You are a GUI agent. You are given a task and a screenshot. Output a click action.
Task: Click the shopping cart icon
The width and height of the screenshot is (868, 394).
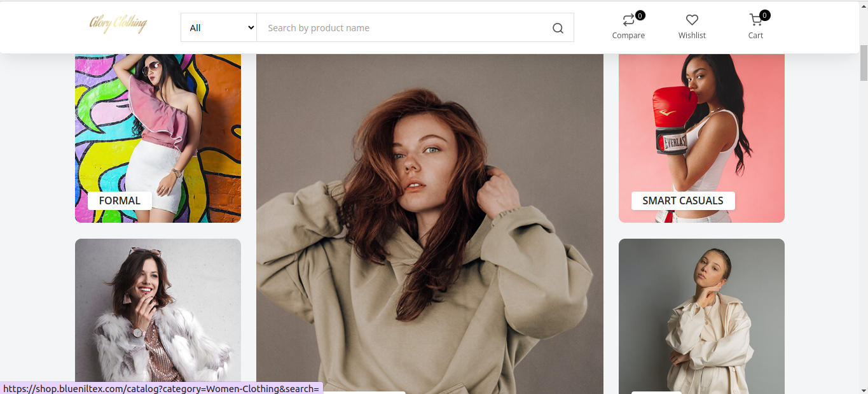coord(755,20)
